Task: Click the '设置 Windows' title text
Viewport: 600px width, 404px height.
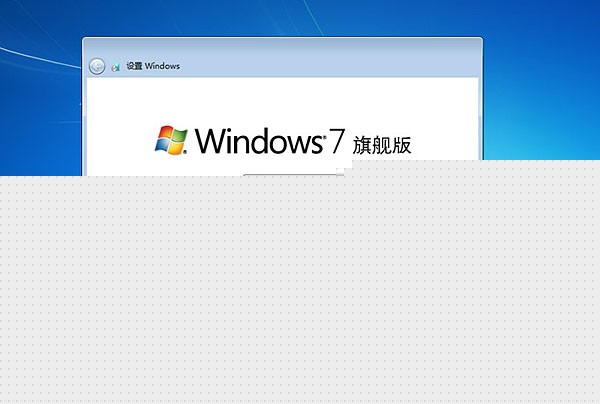Action: point(153,66)
